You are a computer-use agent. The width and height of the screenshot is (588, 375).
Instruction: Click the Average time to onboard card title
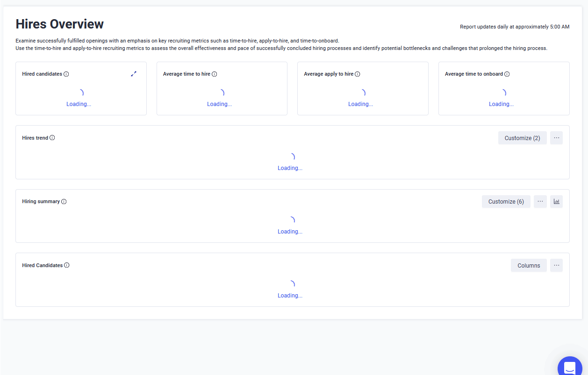473,74
